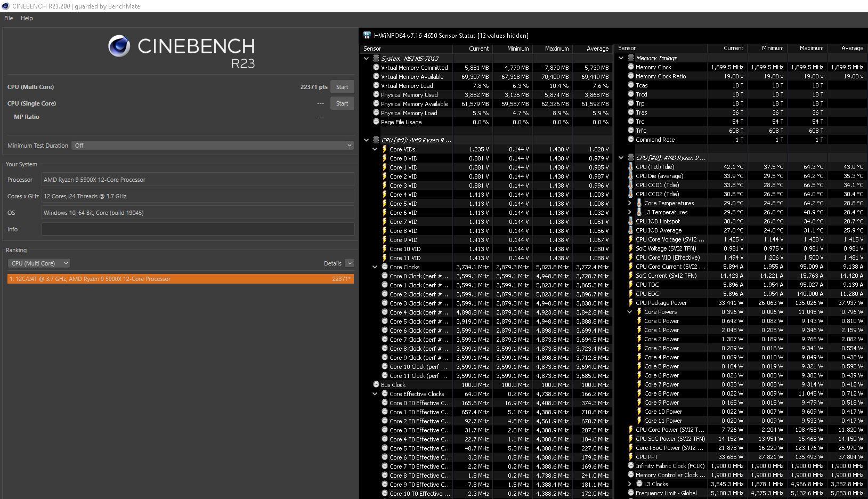Click the CPU Package Power lightning icon
The image size is (868, 499).
coord(631,303)
